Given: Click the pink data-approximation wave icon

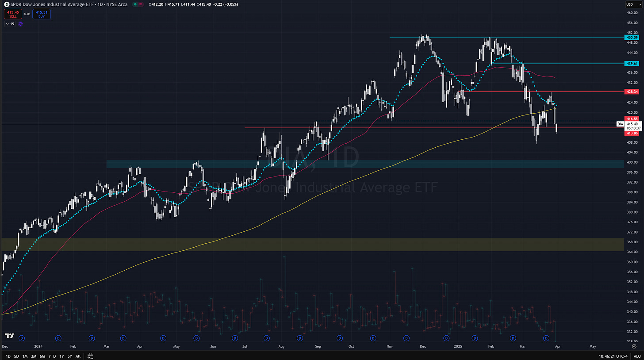Looking at the screenshot, I should point(141,4).
